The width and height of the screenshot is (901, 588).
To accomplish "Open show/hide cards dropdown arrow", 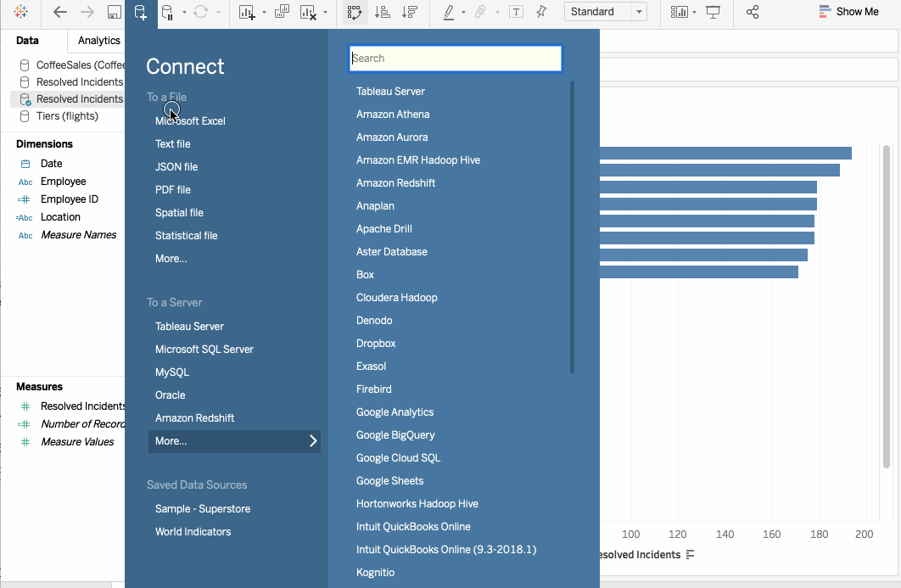I will pos(694,12).
